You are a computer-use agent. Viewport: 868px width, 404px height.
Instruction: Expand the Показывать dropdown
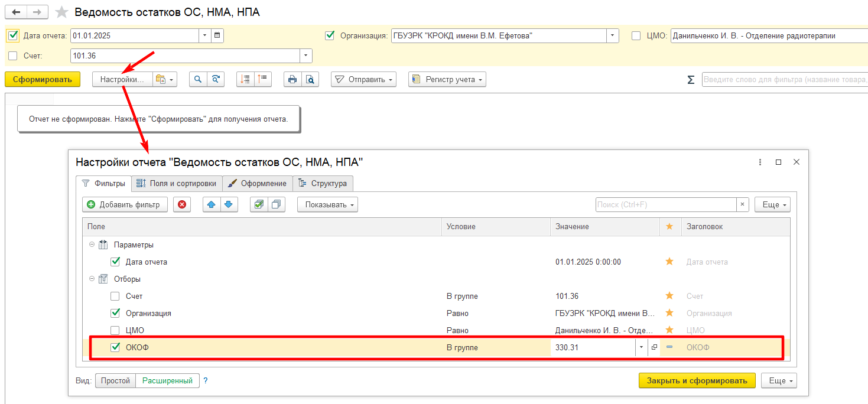(327, 204)
